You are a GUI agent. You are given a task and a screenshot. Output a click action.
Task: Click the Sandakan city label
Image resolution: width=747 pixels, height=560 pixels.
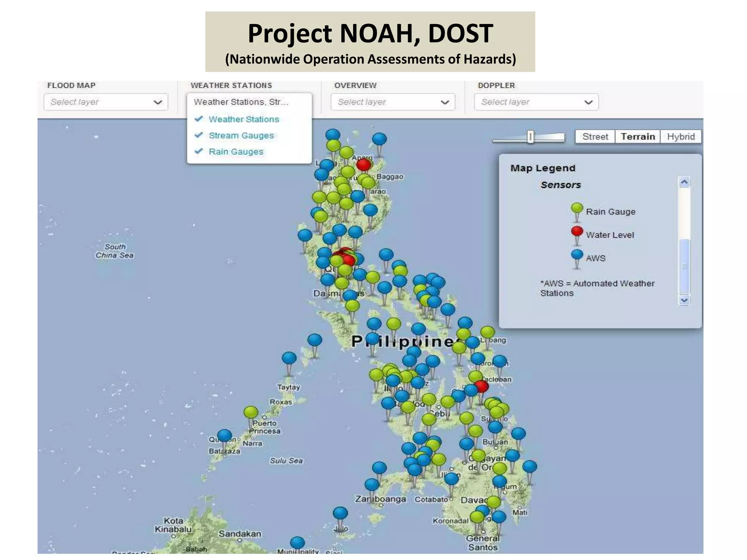pyautogui.click(x=240, y=534)
